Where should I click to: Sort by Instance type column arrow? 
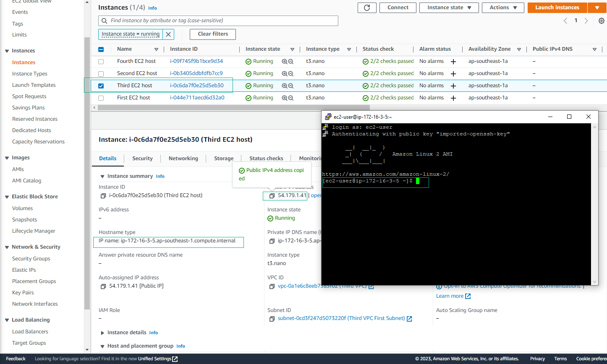coord(349,49)
